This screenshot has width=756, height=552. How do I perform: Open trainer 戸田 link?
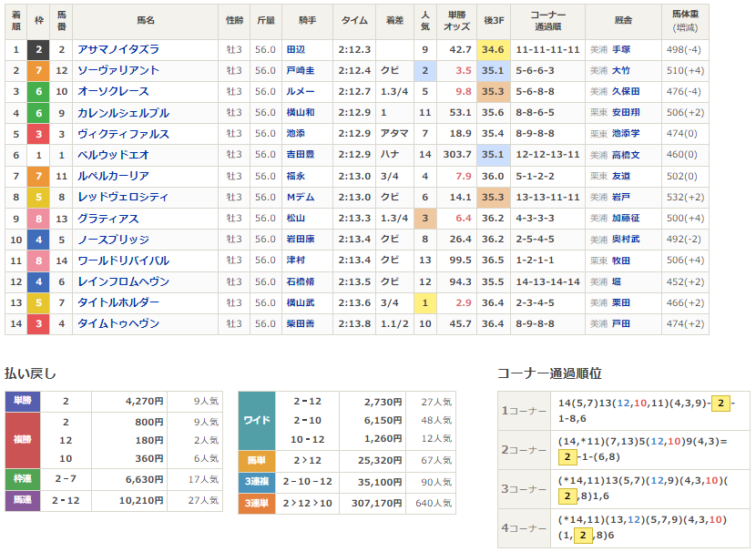tap(621, 323)
